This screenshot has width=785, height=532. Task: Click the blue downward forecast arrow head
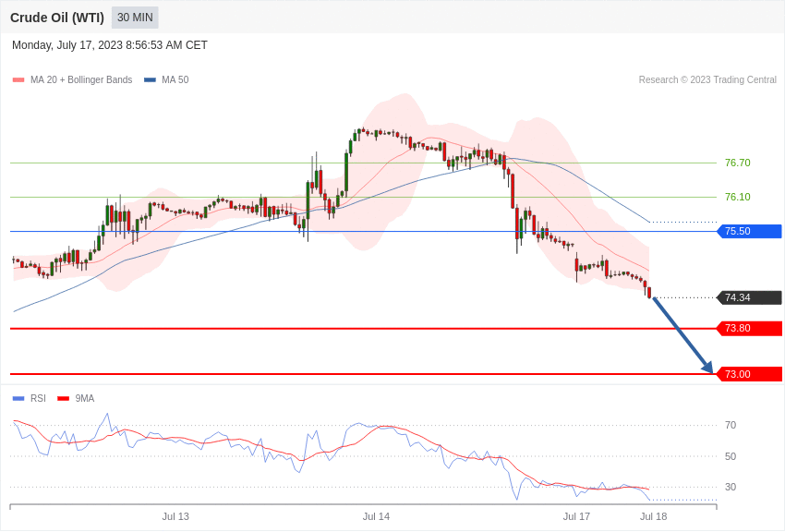708,367
